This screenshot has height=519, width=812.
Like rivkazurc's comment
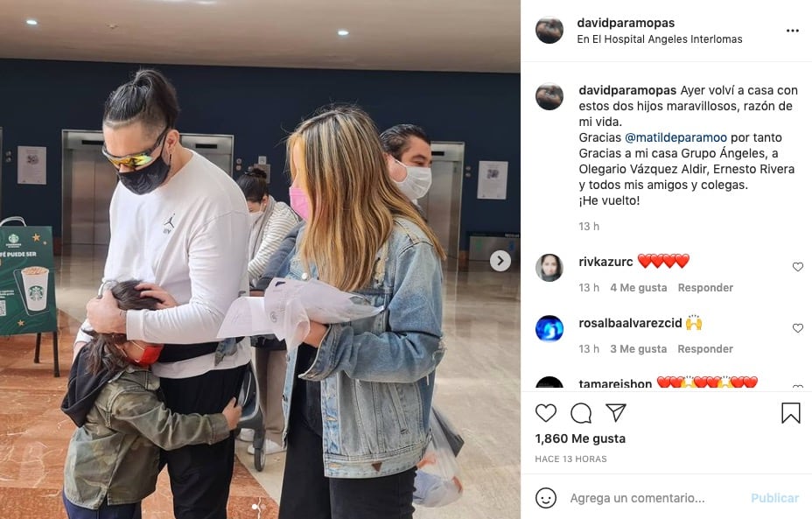coord(797,267)
